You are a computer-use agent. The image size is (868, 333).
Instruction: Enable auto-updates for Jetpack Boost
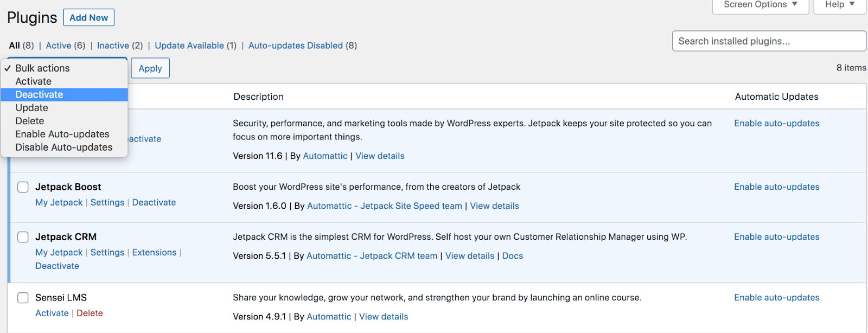pyautogui.click(x=777, y=187)
